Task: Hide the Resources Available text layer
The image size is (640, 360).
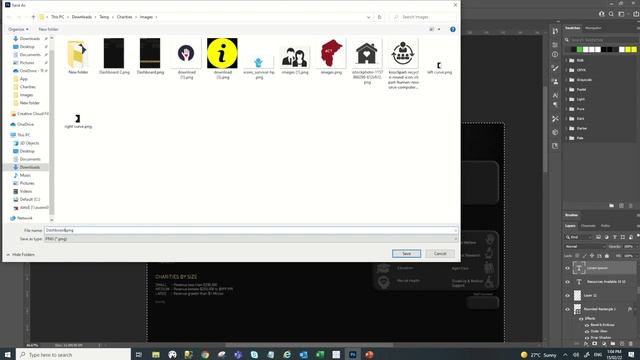Action: pyautogui.click(x=567, y=282)
